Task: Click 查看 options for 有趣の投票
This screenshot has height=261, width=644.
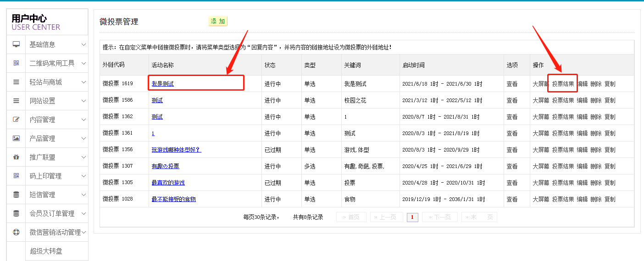Action: pos(512,166)
